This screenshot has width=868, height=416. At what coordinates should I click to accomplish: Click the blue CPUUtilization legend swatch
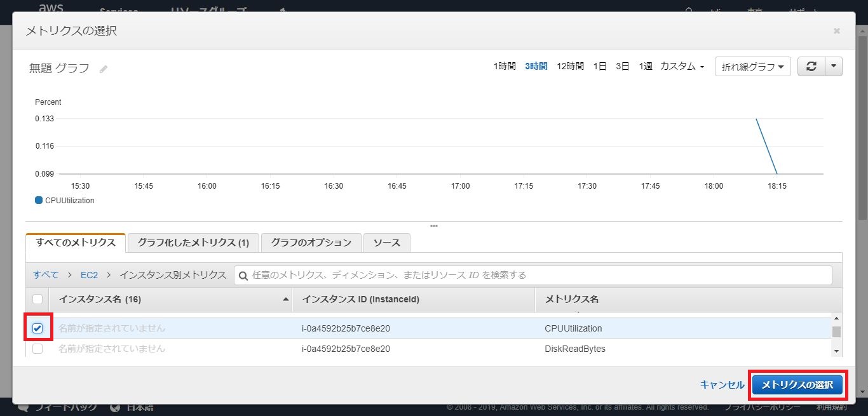tap(39, 201)
